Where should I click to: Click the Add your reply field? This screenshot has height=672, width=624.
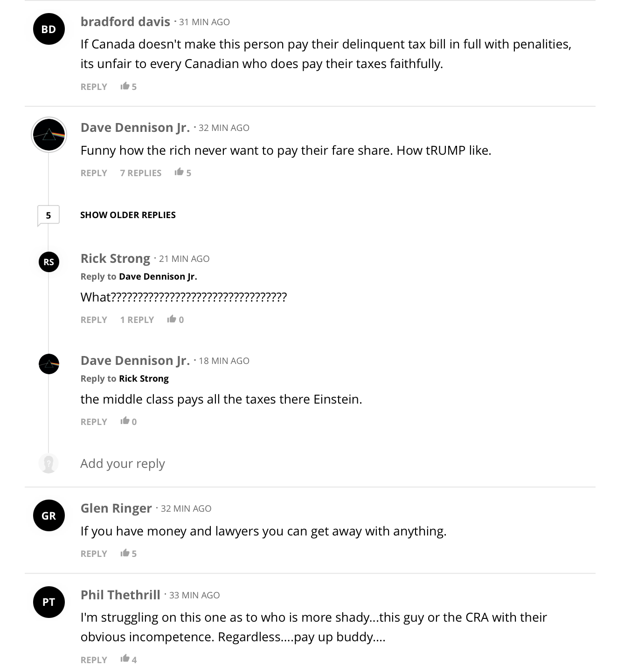coord(326,463)
